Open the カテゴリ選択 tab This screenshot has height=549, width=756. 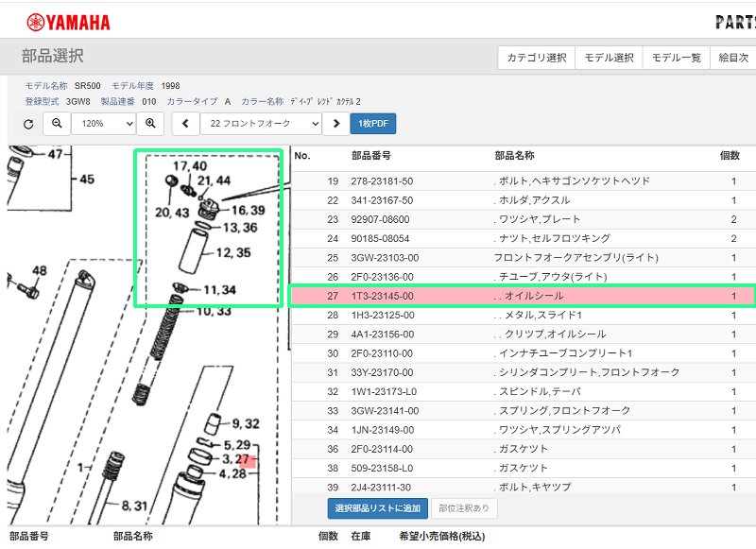[x=536, y=58]
